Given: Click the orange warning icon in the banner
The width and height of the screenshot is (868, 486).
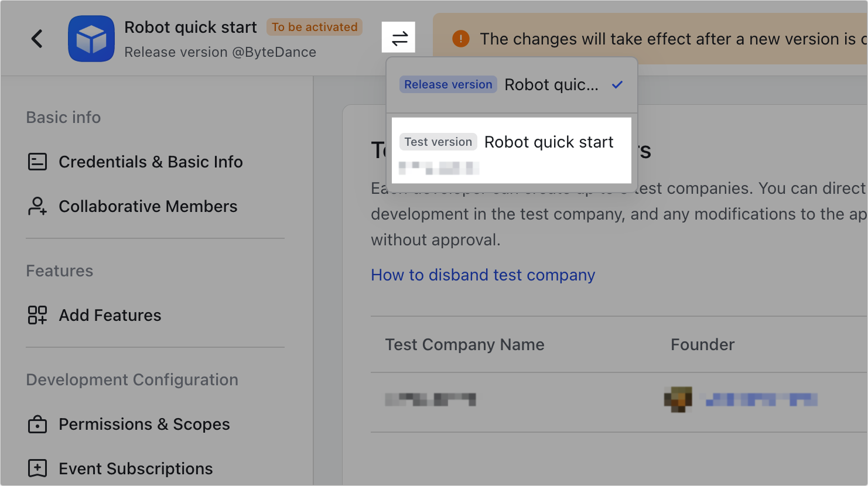Looking at the screenshot, I should pos(461,39).
